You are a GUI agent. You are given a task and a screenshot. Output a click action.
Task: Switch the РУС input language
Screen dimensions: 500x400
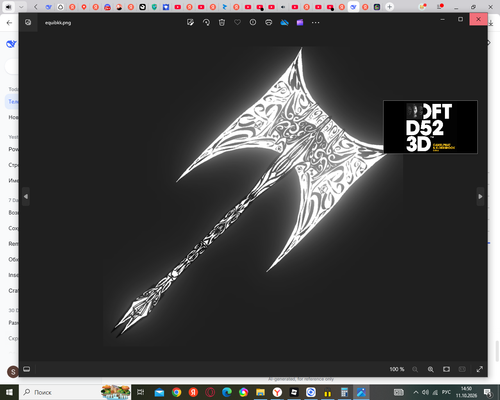click(x=446, y=392)
